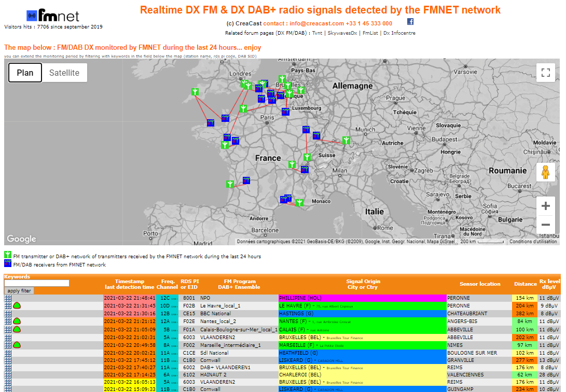The image size is (566, 392).
Task: Switch map to Satellite view
Action: (x=64, y=73)
